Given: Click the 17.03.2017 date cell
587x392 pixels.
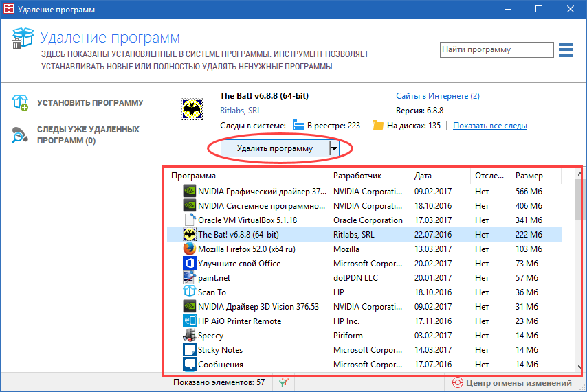Looking at the screenshot, I should coord(433,220).
